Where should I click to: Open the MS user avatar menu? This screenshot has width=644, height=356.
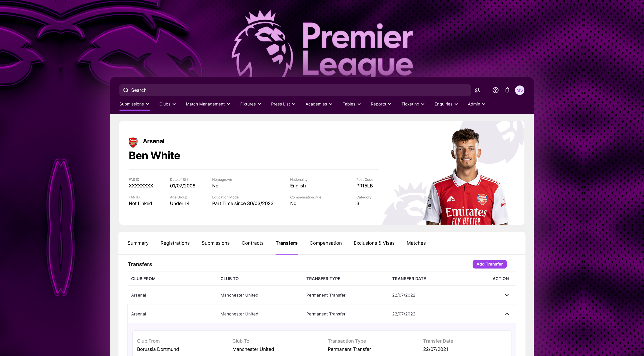520,90
